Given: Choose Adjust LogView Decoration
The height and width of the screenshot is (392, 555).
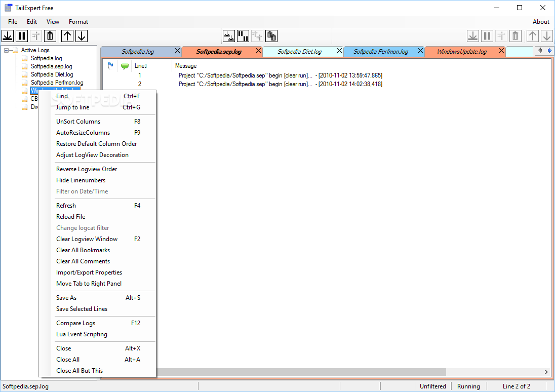Looking at the screenshot, I should pos(97,155).
